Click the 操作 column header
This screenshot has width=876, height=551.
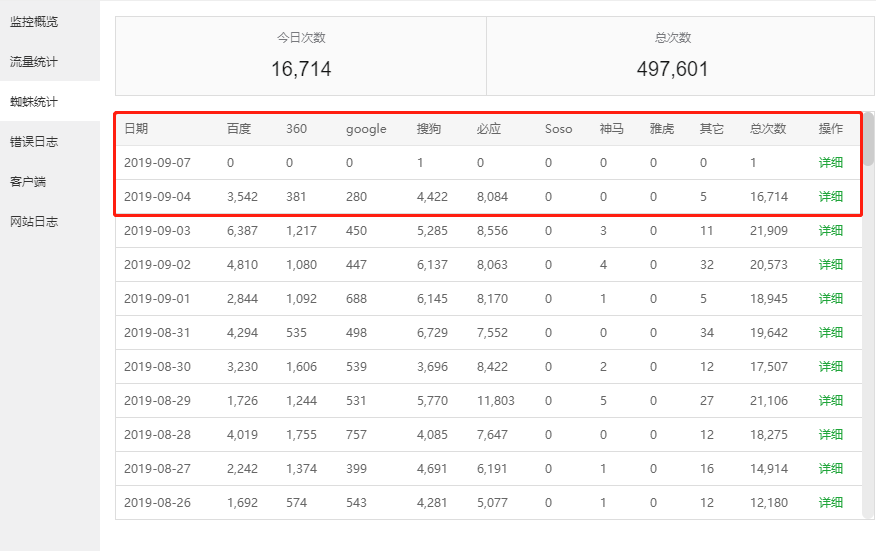pos(831,129)
